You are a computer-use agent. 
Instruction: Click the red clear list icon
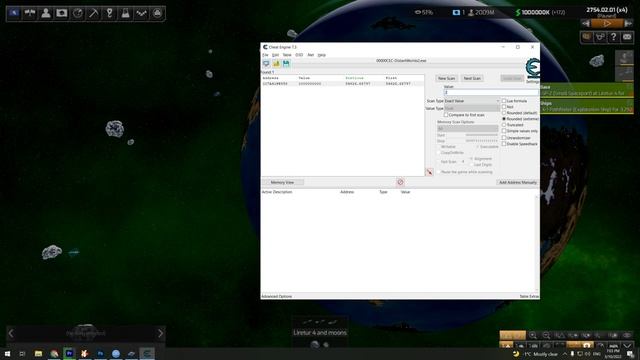[400, 182]
